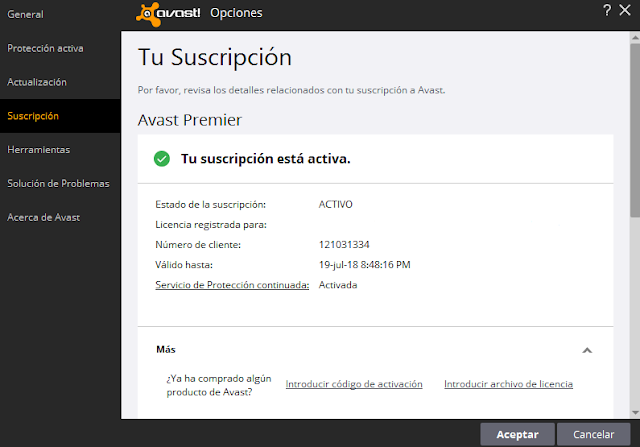The width and height of the screenshot is (640, 447).
Task: Select the expiry date 19-jul-18 8:48:16 PM
Action: point(364,265)
